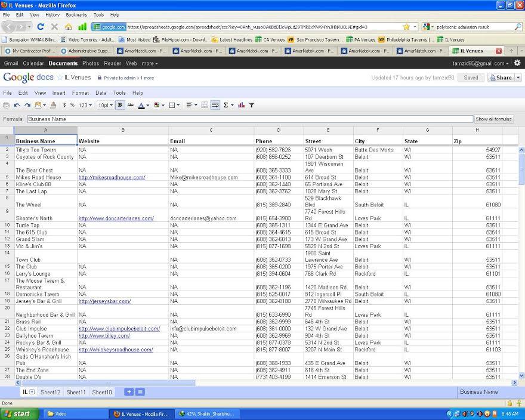This screenshot has width=525, height=420.
Task: Insert a chart with the chart icon
Action: tap(242, 105)
